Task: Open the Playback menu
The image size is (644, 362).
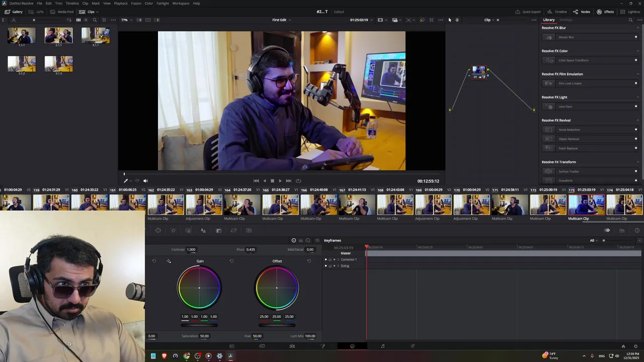Action: click(x=121, y=3)
